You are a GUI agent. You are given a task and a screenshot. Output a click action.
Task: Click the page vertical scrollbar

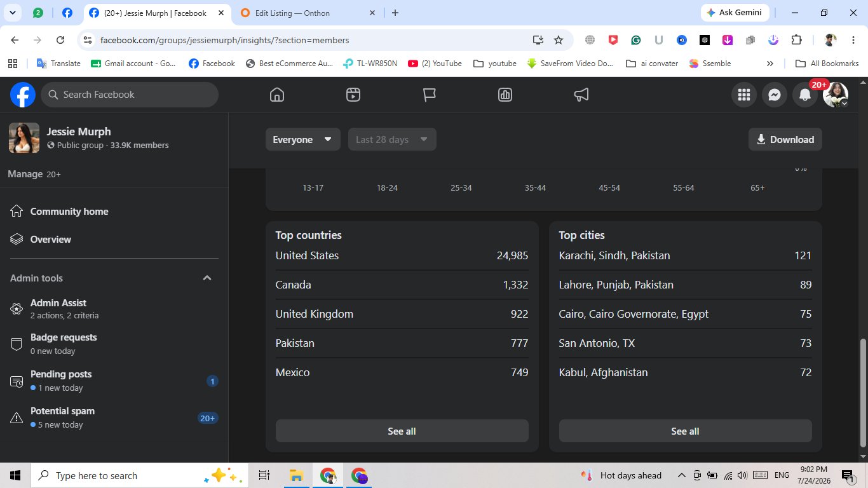point(862,393)
